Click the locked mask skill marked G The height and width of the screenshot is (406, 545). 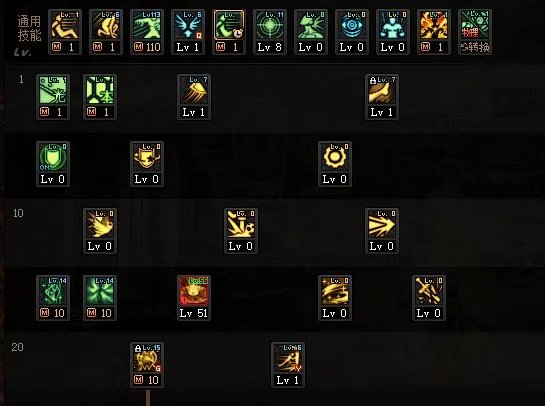(x=147, y=358)
